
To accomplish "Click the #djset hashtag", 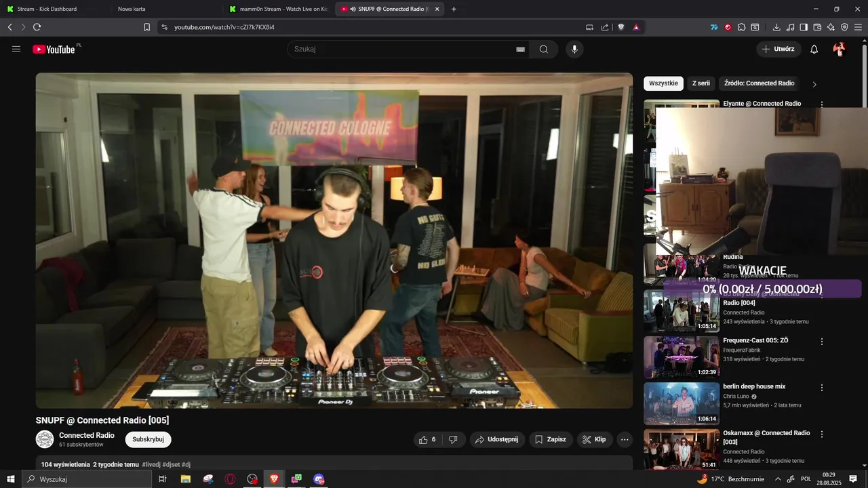I will (171, 464).
